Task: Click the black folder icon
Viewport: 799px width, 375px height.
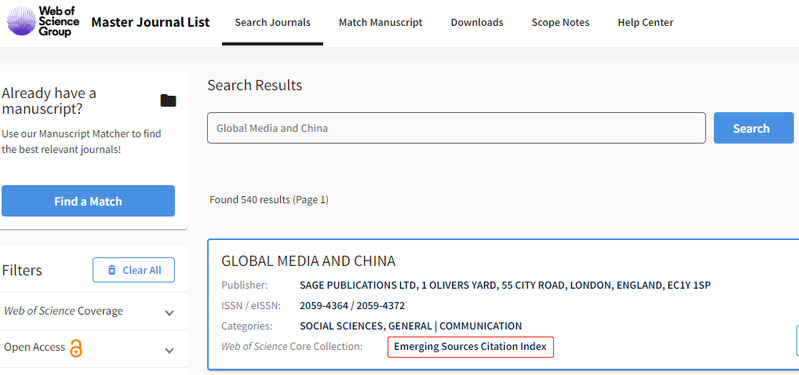Action: [168, 101]
